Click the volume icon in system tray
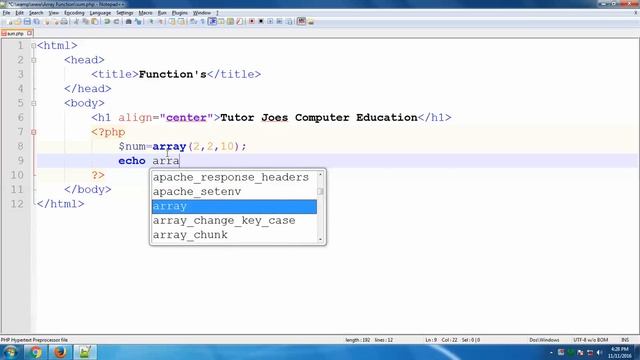Screen dimensions: 640x360 [x=600, y=353]
